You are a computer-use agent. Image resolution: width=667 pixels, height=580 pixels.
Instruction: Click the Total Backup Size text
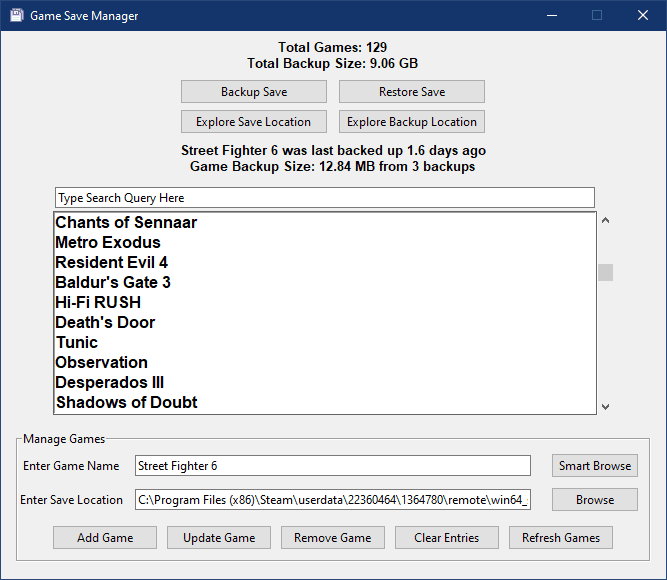333,63
